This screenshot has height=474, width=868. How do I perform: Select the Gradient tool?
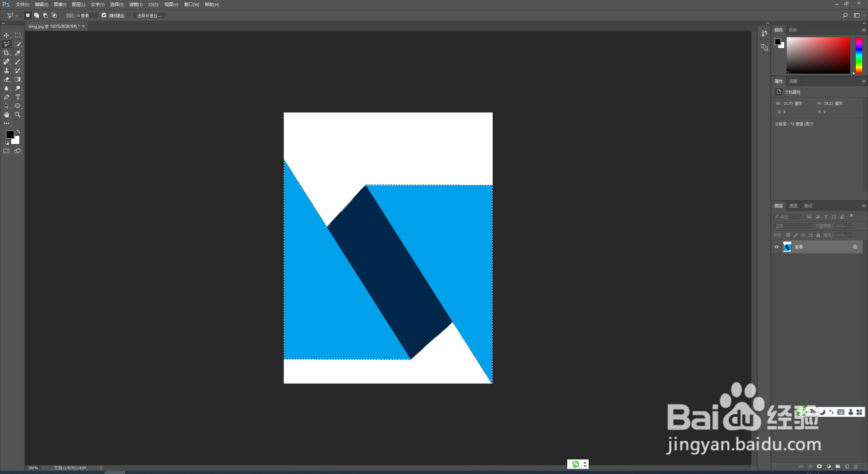tap(18, 79)
